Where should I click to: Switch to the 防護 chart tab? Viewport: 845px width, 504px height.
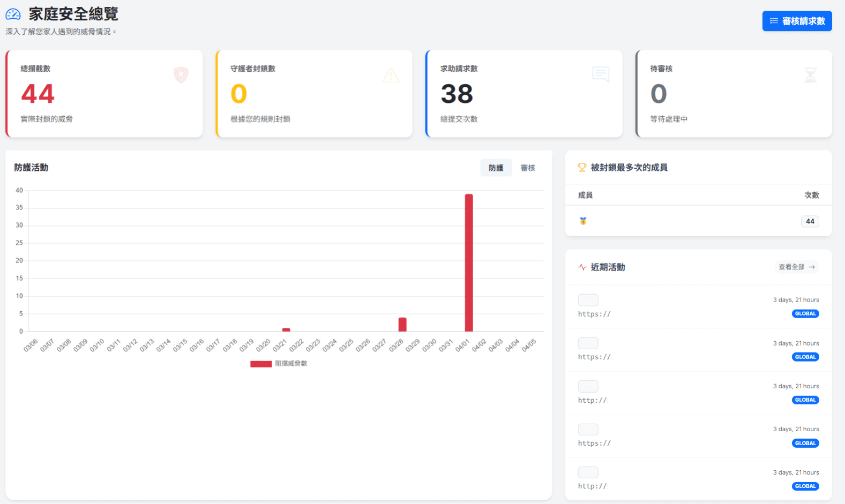[496, 168]
